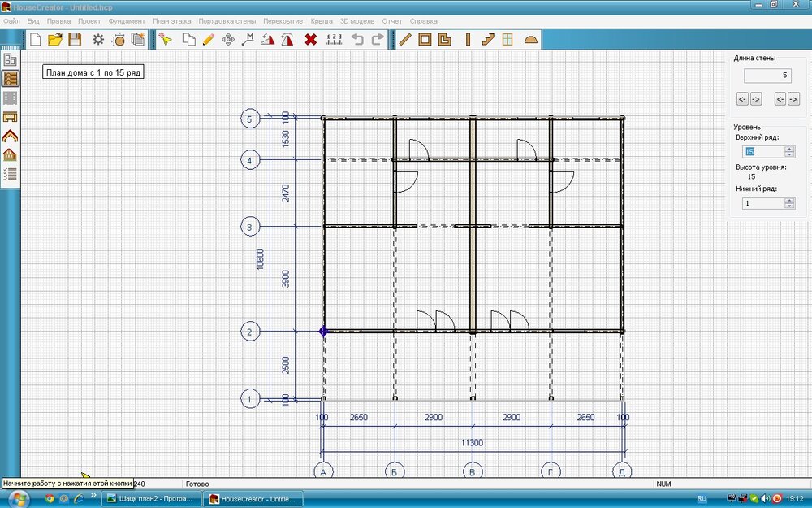Create a new project file
The height and width of the screenshot is (508, 812).
point(35,39)
